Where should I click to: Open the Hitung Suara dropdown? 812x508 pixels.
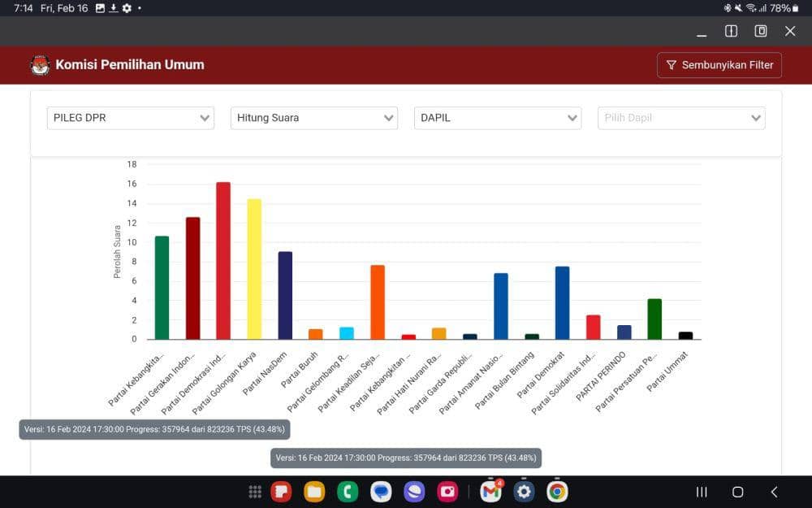(x=313, y=118)
